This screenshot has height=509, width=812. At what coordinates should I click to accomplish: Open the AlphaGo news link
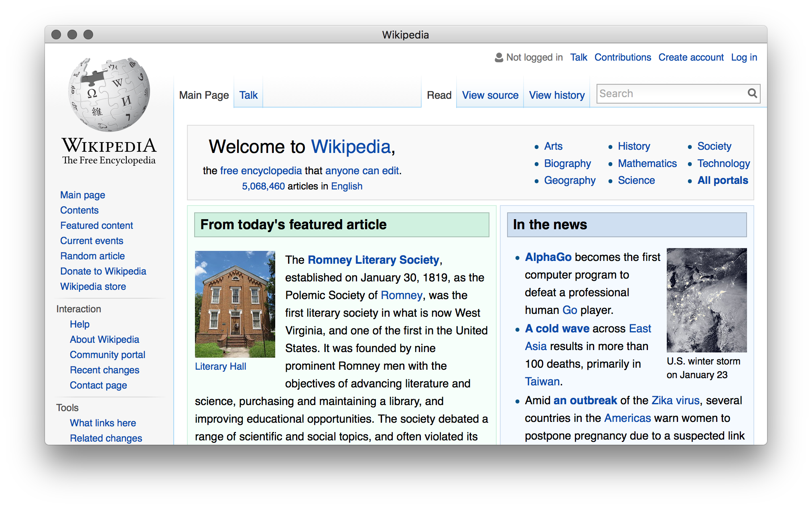(x=548, y=257)
